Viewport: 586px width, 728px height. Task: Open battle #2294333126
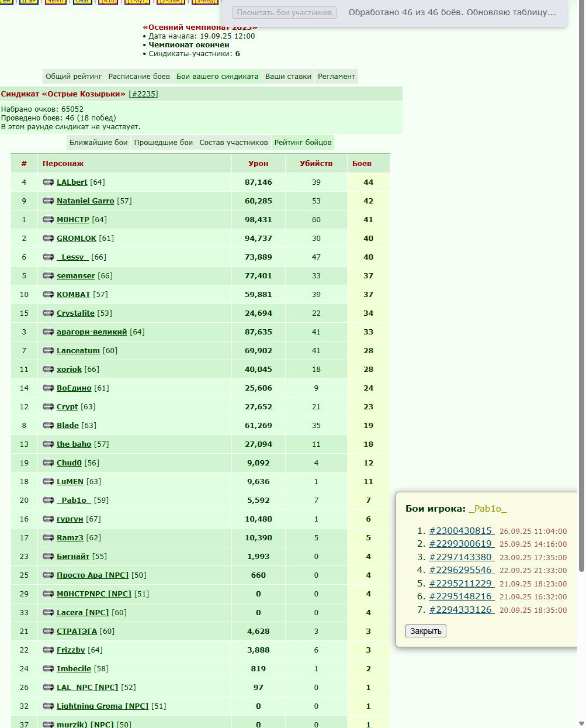click(462, 610)
